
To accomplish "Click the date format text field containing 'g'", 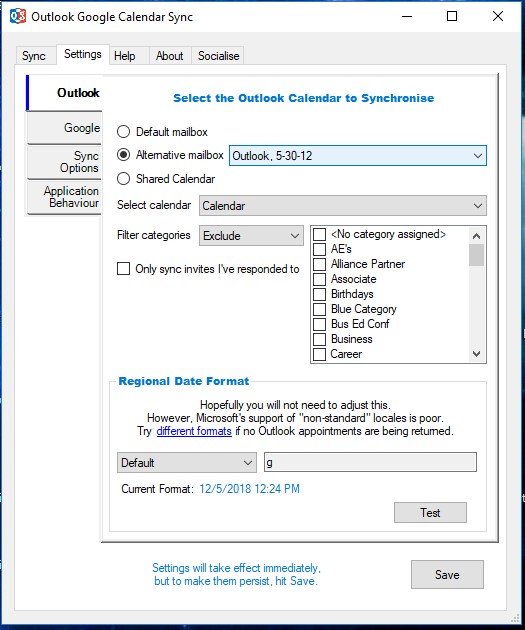I will [x=370, y=462].
